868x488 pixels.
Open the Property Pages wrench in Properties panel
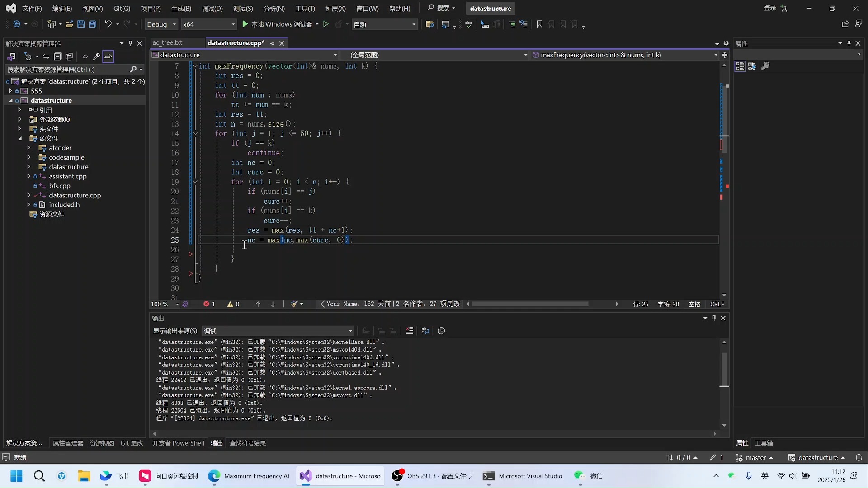(x=765, y=66)
